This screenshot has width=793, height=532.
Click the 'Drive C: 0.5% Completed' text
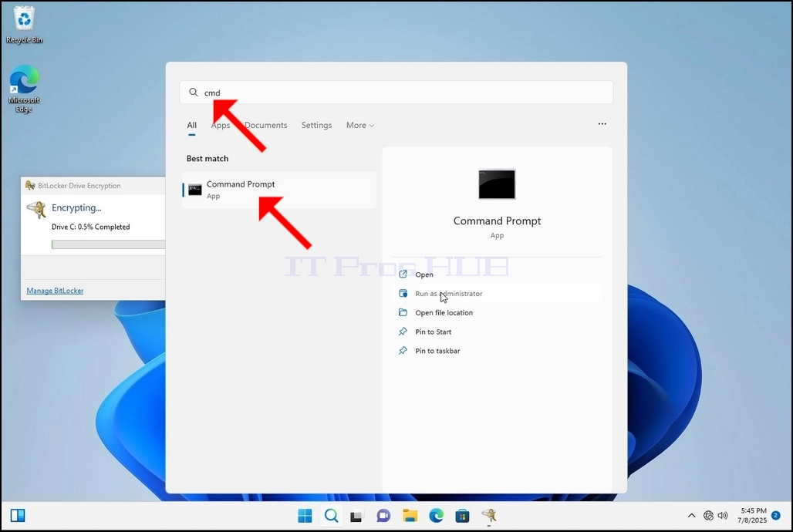point(90,227)
